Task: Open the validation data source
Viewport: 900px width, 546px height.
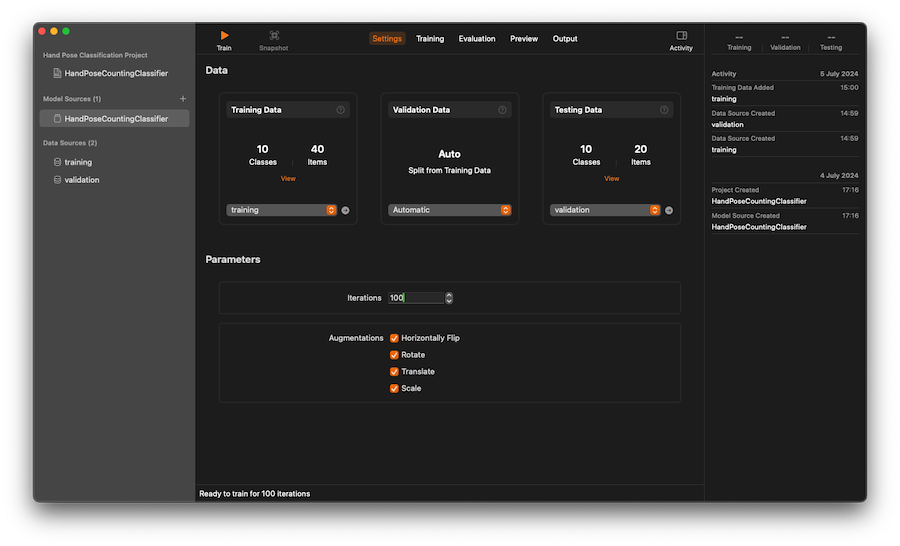Action: pos(76,180)
